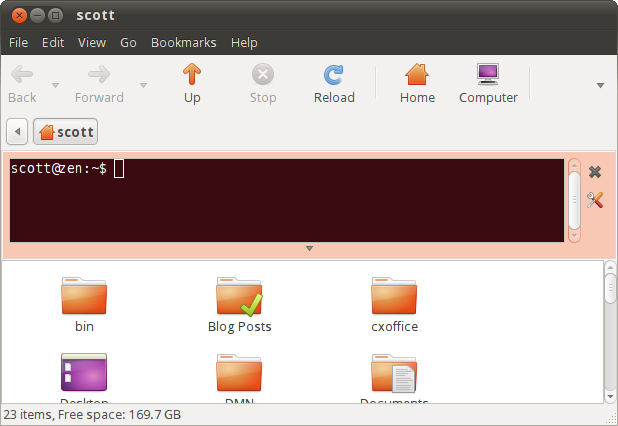Open the Computer toolbar icon
Screen dimensions: 618x426
click(x=488, y=75)
